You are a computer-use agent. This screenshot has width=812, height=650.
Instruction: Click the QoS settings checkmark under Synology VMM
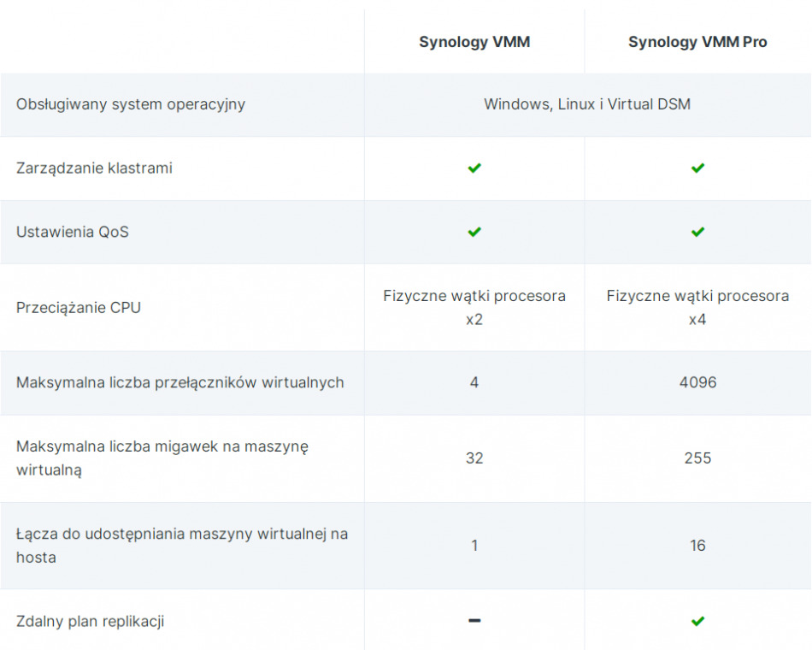pos(474,232)
